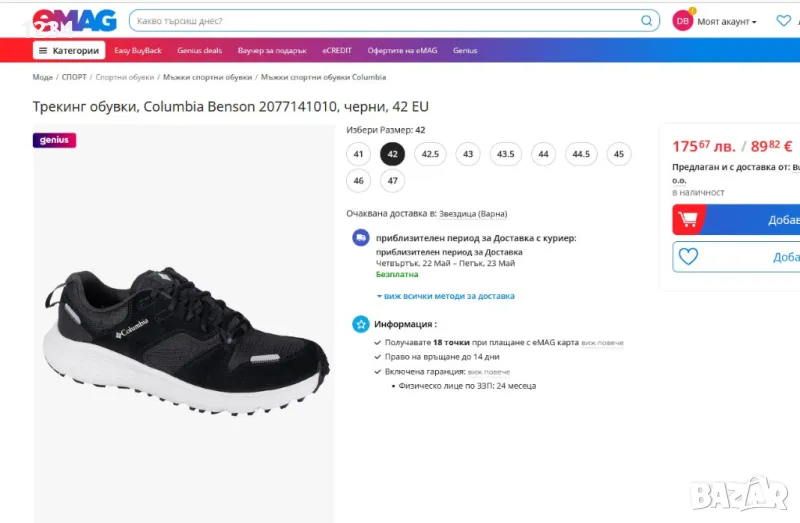Expand the Моят акаунт dropdown
The height and width of the screenshot is (523, 800).
(727, 21)
